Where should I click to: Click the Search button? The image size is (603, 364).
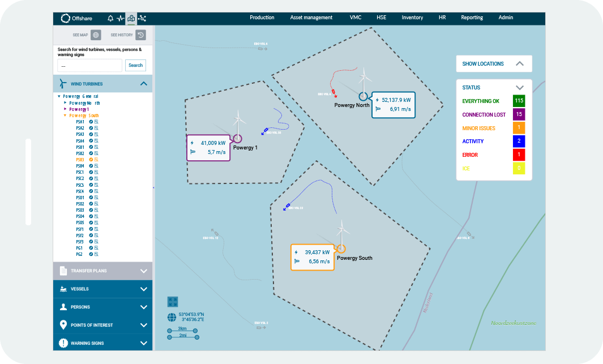pos(135,65)
